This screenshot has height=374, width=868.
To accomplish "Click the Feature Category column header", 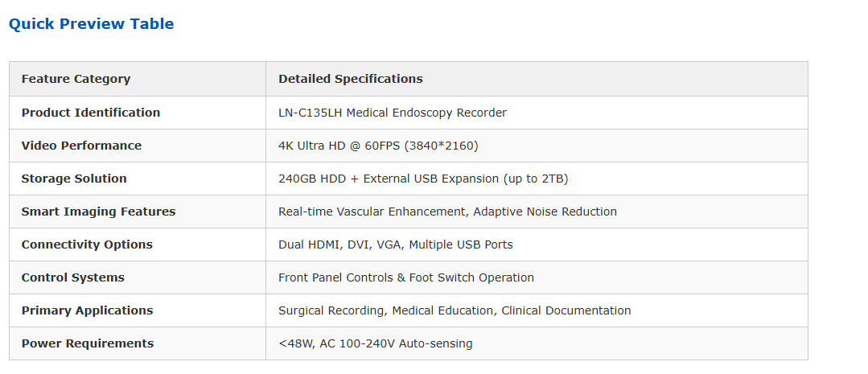I will pyautogui.click(x=76, y=79).
